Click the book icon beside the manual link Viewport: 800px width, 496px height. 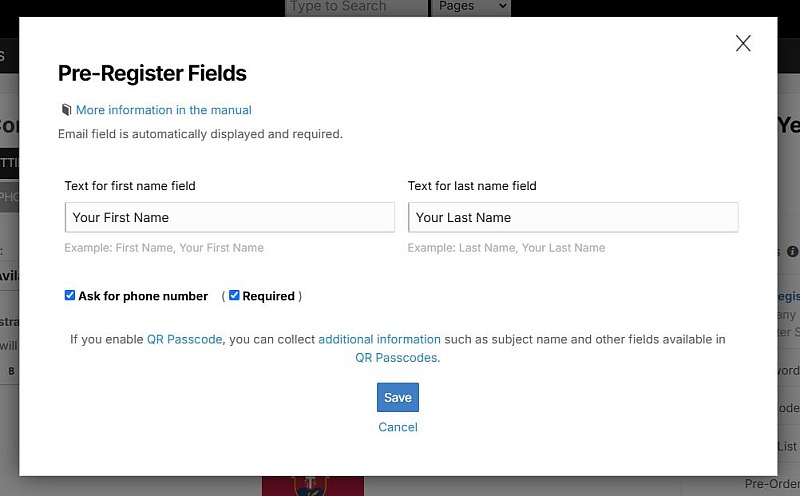(66, 110)
